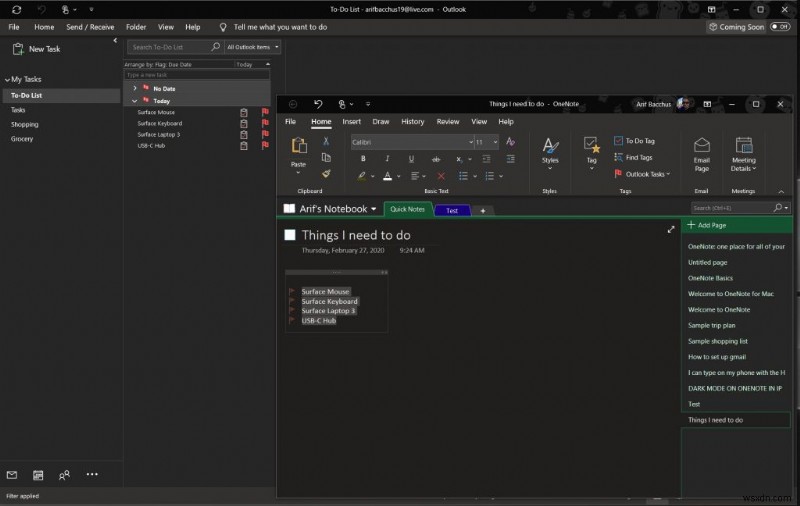Click the New Task button
Viewport: 800px width, 506px height.
[36, 48]
